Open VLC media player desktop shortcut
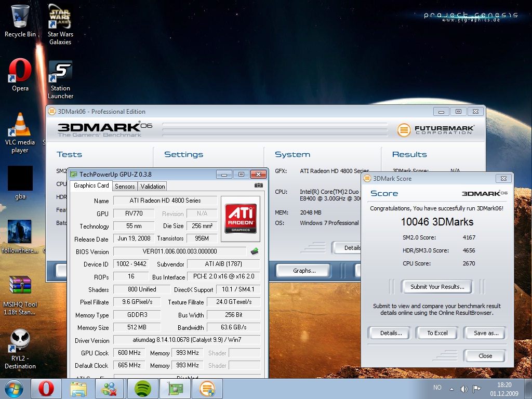The width and height of the screenshot is (532, 399). pos(20,132)
